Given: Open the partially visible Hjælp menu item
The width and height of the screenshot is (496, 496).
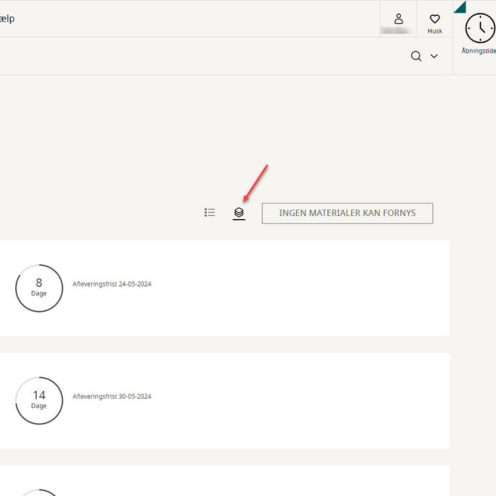Looking at the screenshot, I should click(x=7, y=19).
